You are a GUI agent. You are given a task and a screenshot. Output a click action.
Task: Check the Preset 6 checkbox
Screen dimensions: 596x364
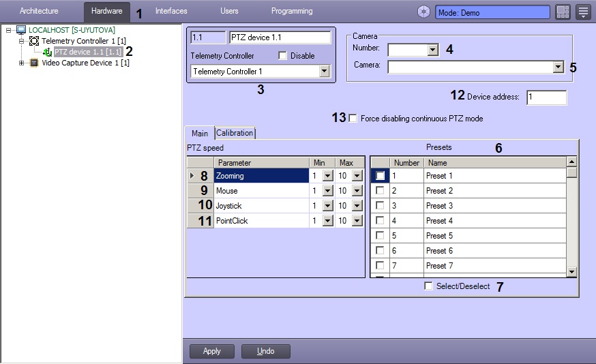pyautogui.click(x=380, y=250)
